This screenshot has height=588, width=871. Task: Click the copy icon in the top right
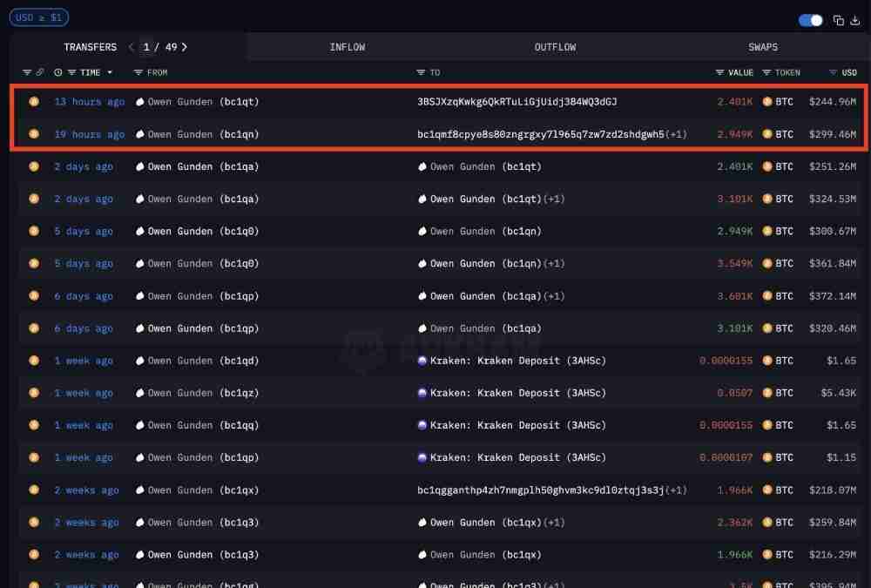point(839,20)
